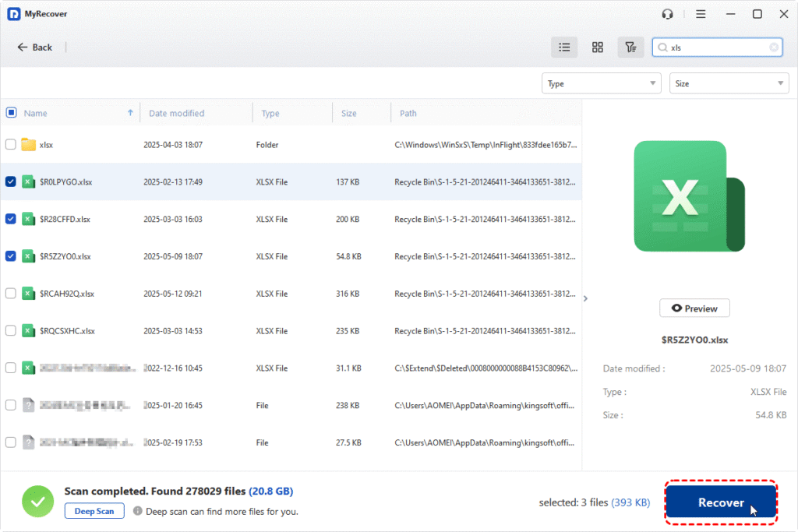Start a Deep Scan
The image size is (798, 532).
tap(94, 512)
